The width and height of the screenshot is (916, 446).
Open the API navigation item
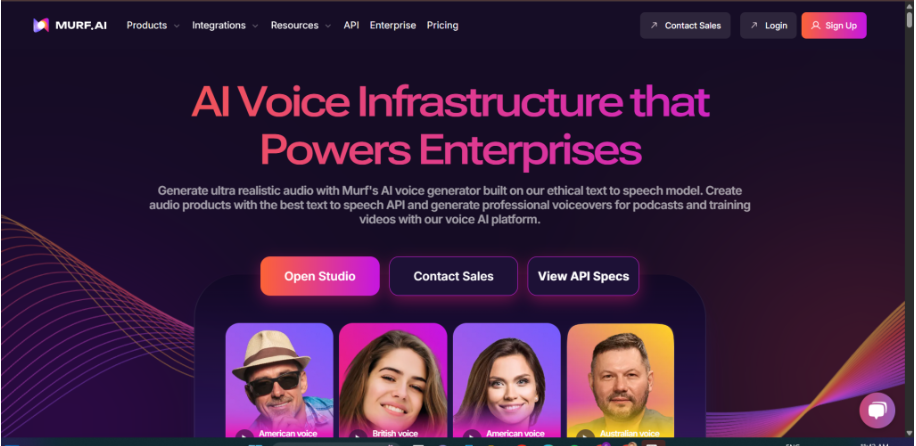pyautogui.click(x=351, y=25)
